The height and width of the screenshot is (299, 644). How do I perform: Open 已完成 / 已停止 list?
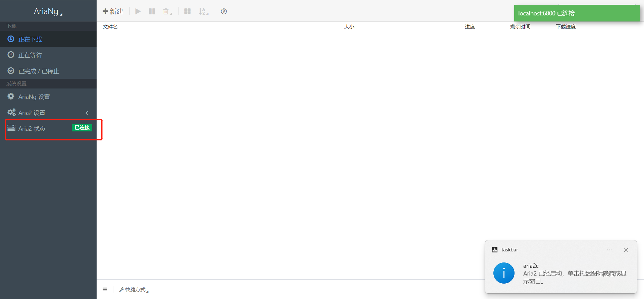tap(48, 71)
